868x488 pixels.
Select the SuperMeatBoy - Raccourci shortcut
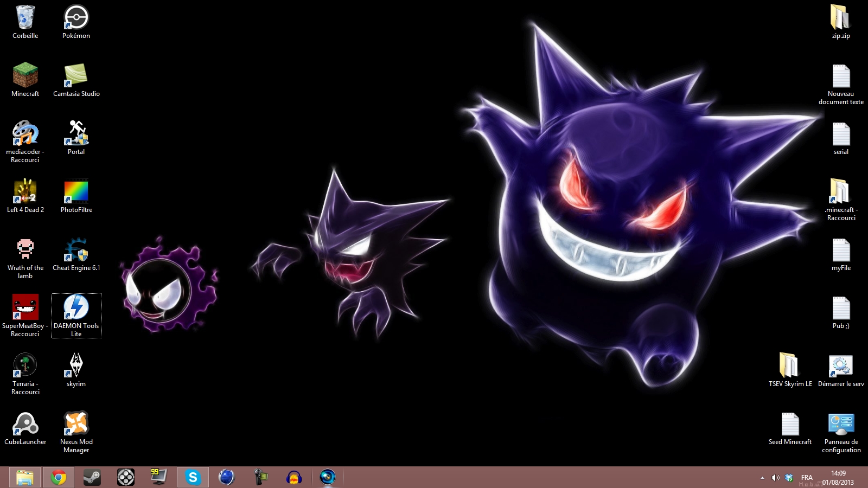(x=25, y=316)
